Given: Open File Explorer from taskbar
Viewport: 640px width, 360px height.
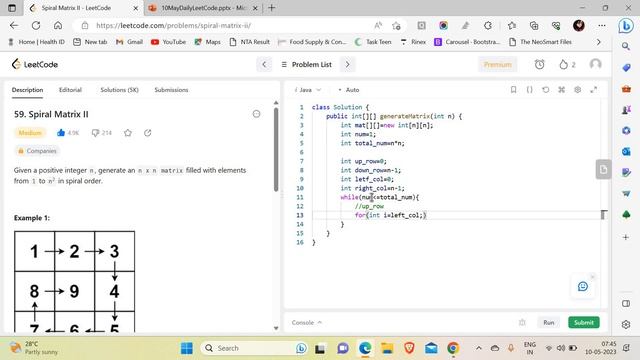Looking at the screenshot, I should click(387, 348).
